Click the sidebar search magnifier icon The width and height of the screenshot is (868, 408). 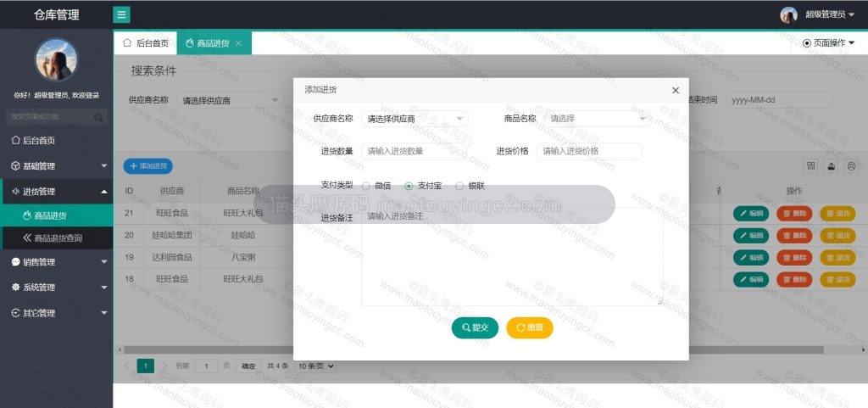98,117
